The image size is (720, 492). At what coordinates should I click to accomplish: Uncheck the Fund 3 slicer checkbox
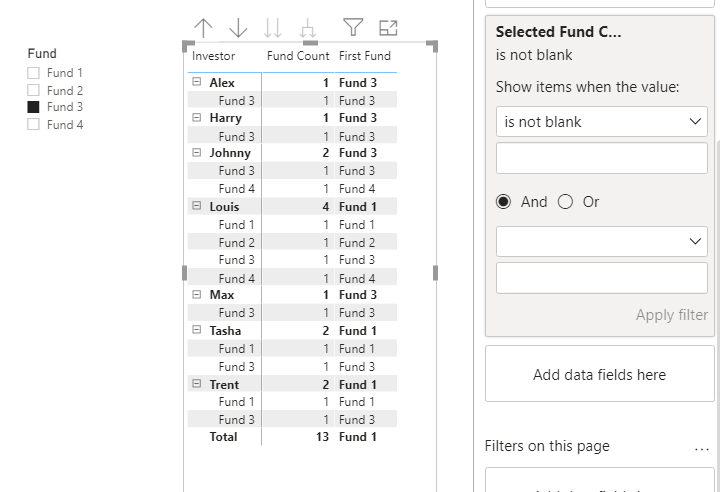click(x=33, y=107)
